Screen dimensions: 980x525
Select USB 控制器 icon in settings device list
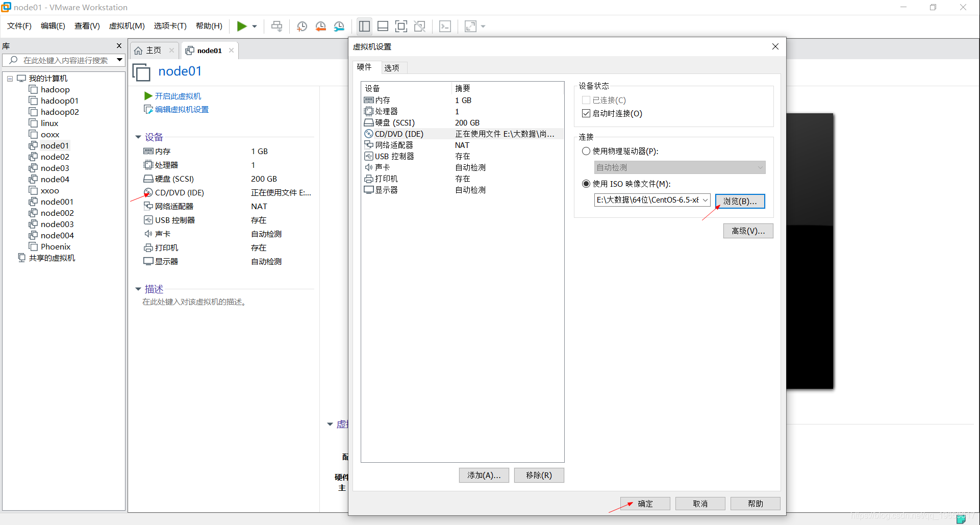coord(369,156)
